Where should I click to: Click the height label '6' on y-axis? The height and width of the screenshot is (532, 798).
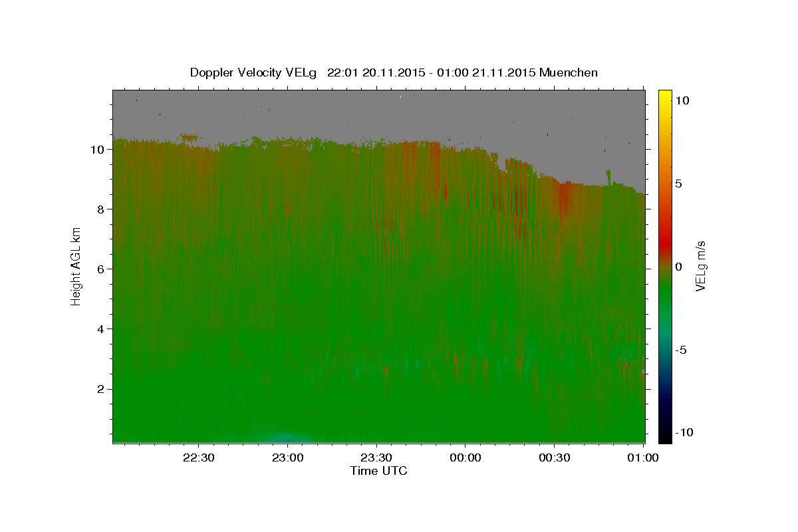pyautogui.click(x=100, y=269)
